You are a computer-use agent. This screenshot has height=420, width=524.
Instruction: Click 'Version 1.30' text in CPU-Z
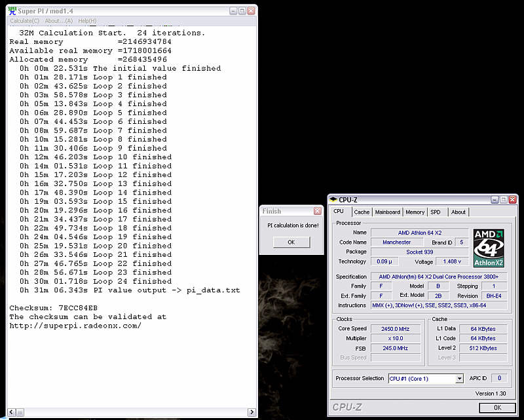point(491,394)
